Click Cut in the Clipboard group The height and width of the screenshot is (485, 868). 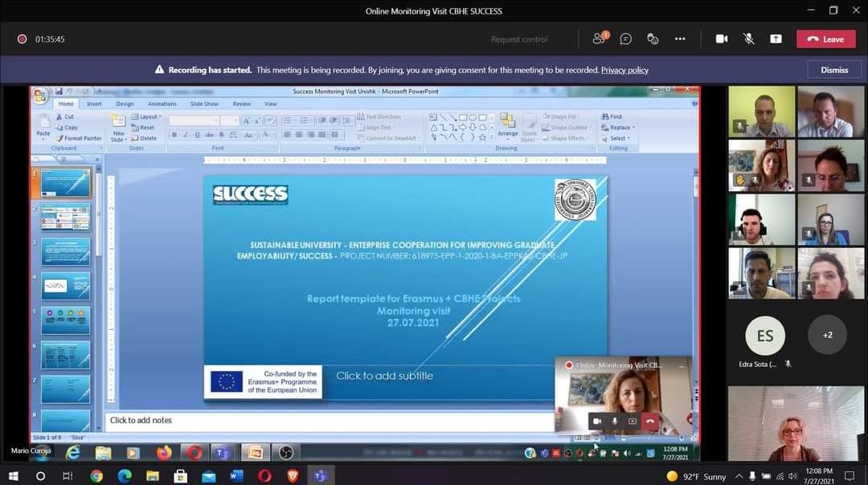pyautogui.click(x=65, y=116)
